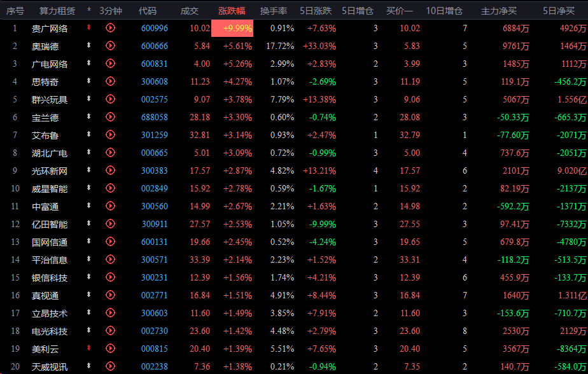This screenshot has height=374, width=588.
Task: Select the 算力租赁 sector header
Action: point(57,11)
